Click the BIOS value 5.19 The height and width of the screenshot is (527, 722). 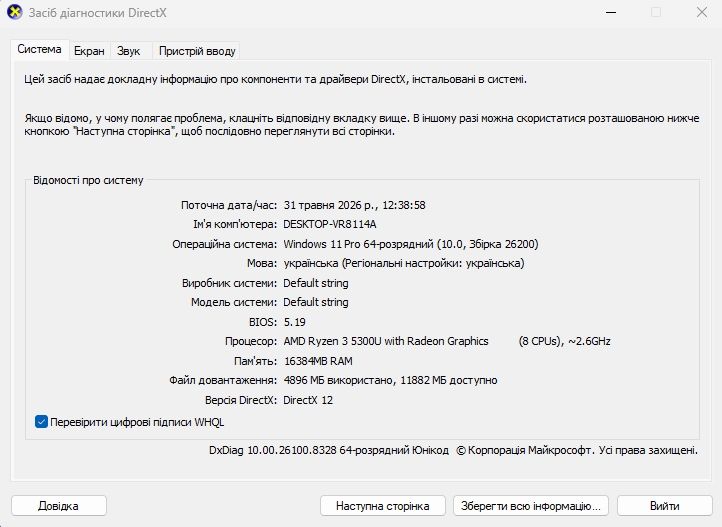tap(295, 322)
